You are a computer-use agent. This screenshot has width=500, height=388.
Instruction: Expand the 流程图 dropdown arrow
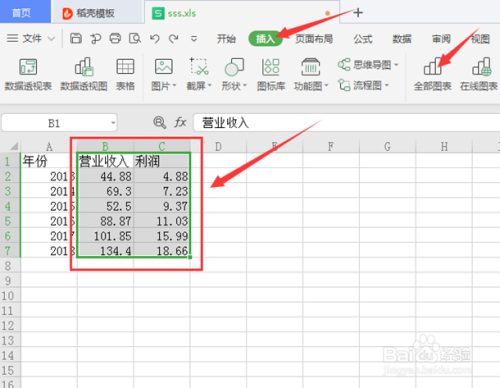pyautogui.click(x=387, y=85)
